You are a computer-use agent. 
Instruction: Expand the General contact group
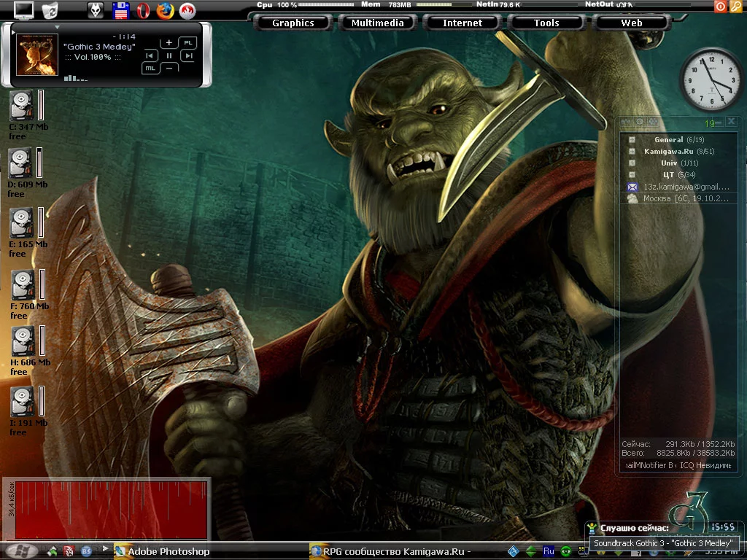[x=632, y=139]
